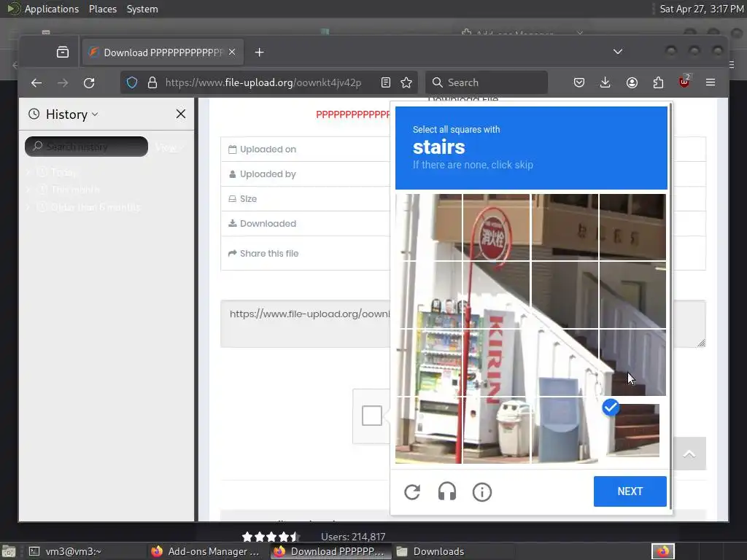Switch to the Add-ons Manager taskbar window

click(x=206, y=551)
